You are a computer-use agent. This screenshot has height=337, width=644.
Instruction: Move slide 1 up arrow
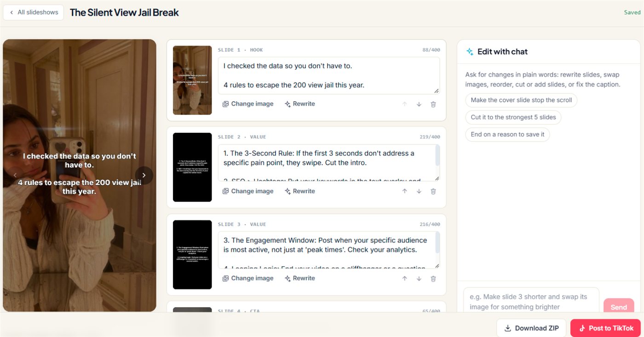click(405, 104)
